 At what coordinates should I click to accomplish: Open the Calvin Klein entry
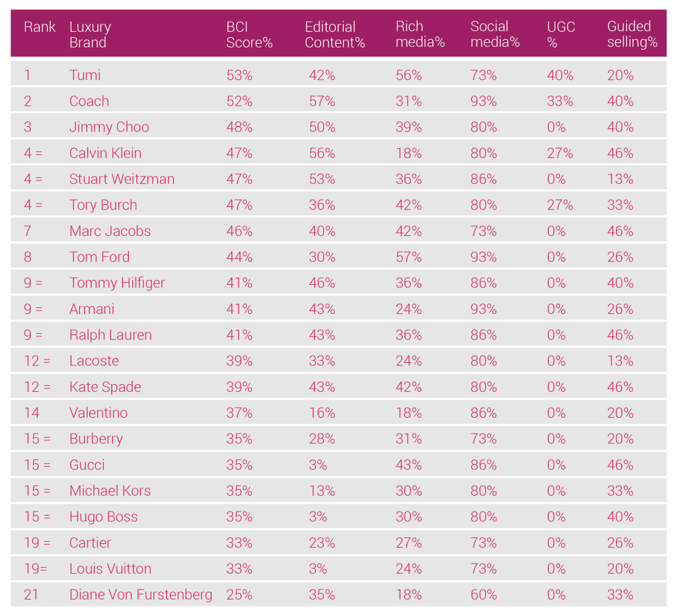(105, 153)
